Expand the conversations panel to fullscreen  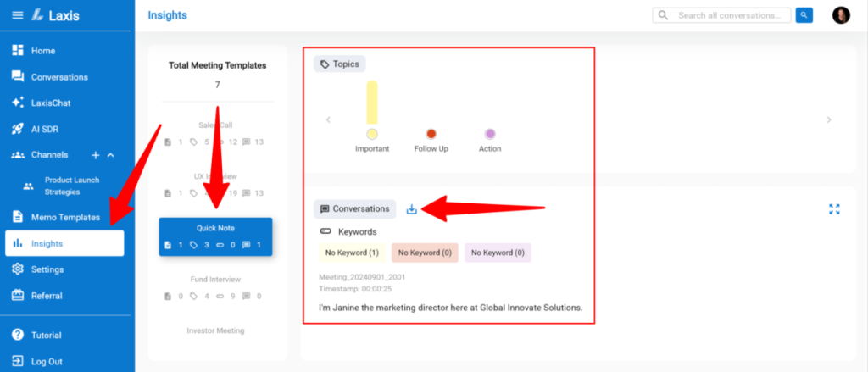pyautogui.click(x=834, y=209)
